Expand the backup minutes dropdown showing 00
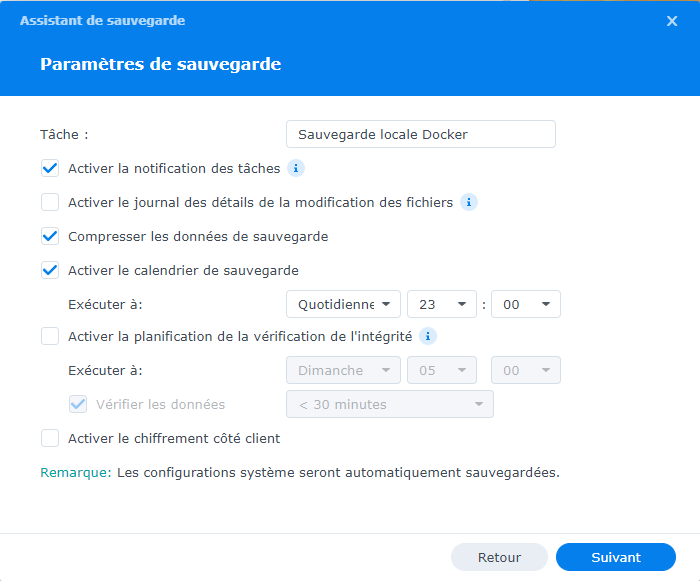The height and width of the screenshot is (581, 700). point(526,304)
